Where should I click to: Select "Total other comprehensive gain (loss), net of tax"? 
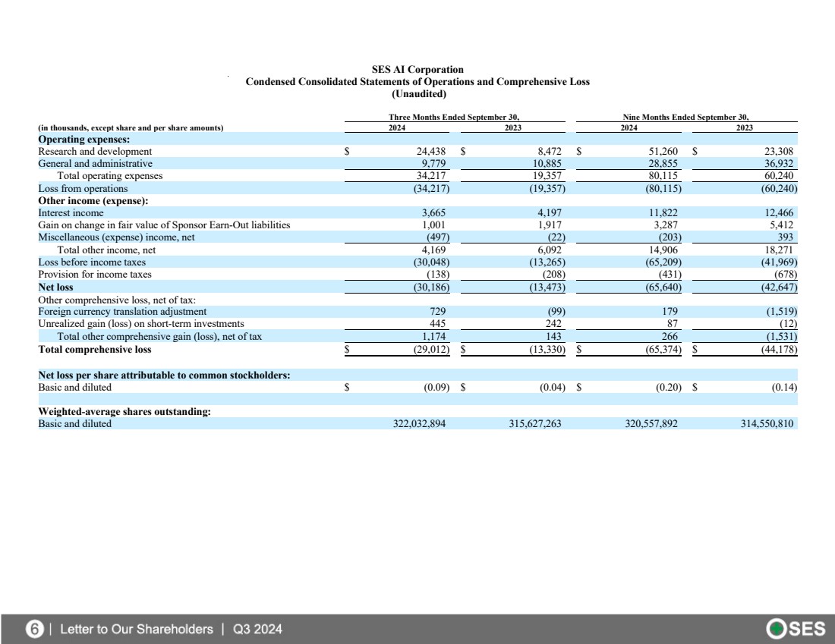click(159, 336)
